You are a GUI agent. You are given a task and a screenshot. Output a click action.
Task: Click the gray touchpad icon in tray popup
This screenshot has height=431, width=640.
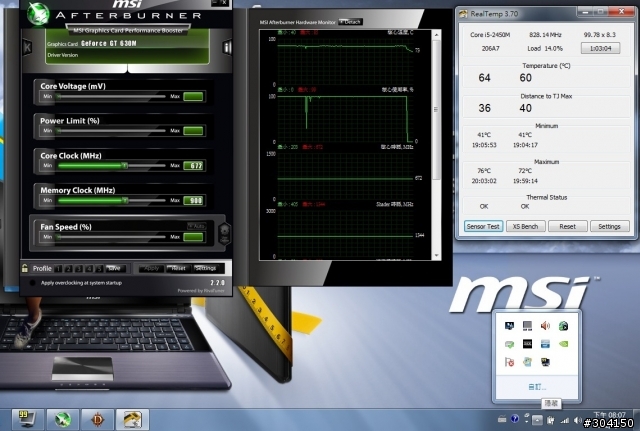pyautogui.click(x=527, y=325)
